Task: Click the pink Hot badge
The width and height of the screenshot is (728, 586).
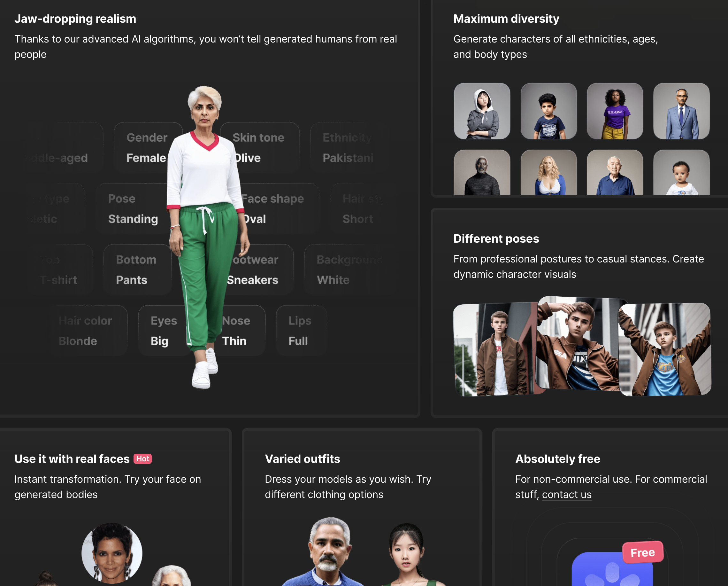Action: (142, 458)
